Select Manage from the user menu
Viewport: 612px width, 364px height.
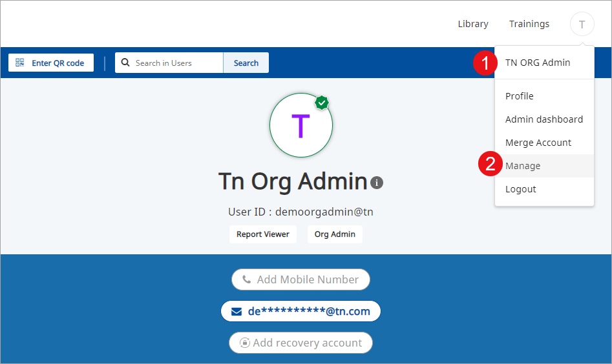pyautogui.click(x=522, y=166)
